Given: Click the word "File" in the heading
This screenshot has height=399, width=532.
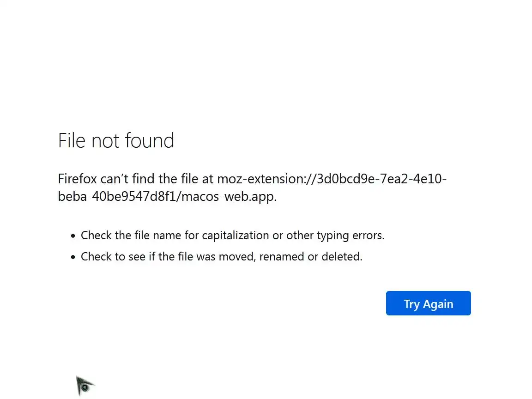Looking at the screenshot, I should pyautogui.click(x=72, y=140).
